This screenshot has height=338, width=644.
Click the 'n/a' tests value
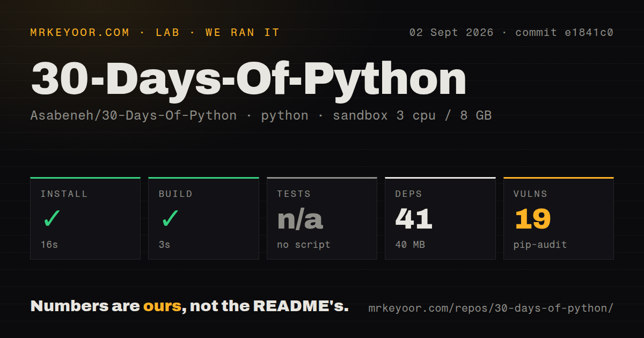300,219
